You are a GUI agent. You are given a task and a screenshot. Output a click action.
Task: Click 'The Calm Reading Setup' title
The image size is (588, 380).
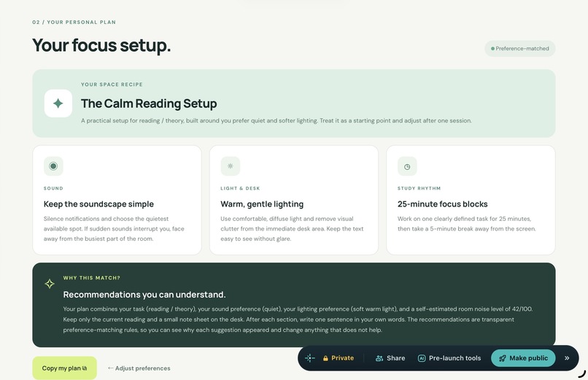(149, 104)
